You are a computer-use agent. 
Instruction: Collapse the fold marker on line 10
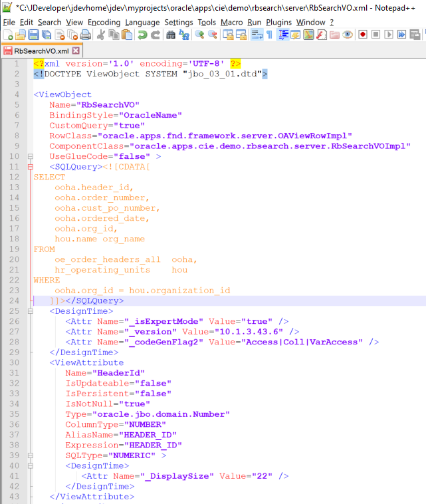[31, 156]
